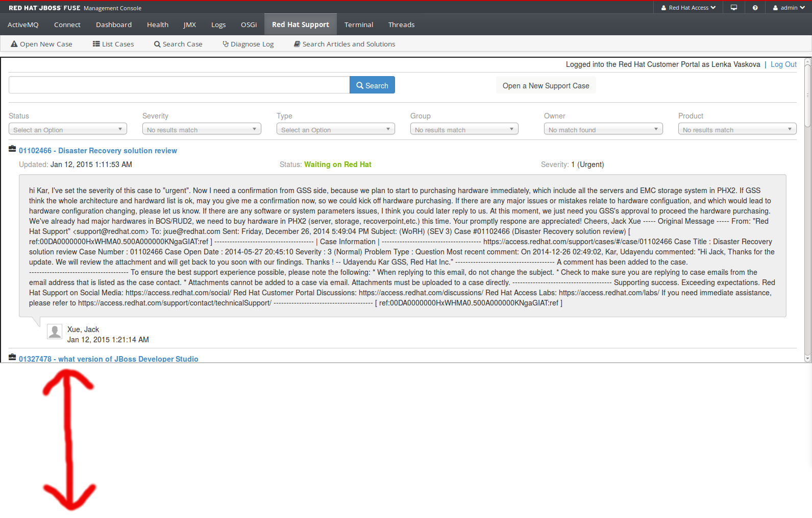Click Search Case in sub-navigation
Screen dimensions: 812x518
(178, 44)
